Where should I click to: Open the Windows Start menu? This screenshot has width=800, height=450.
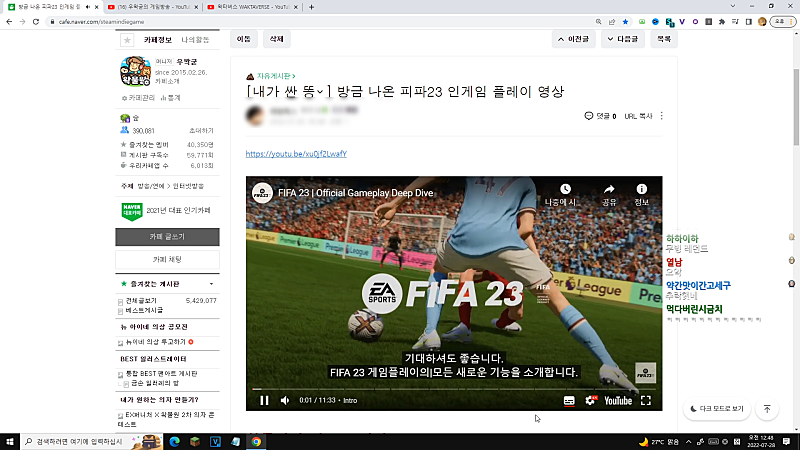[x=10, y=441]
